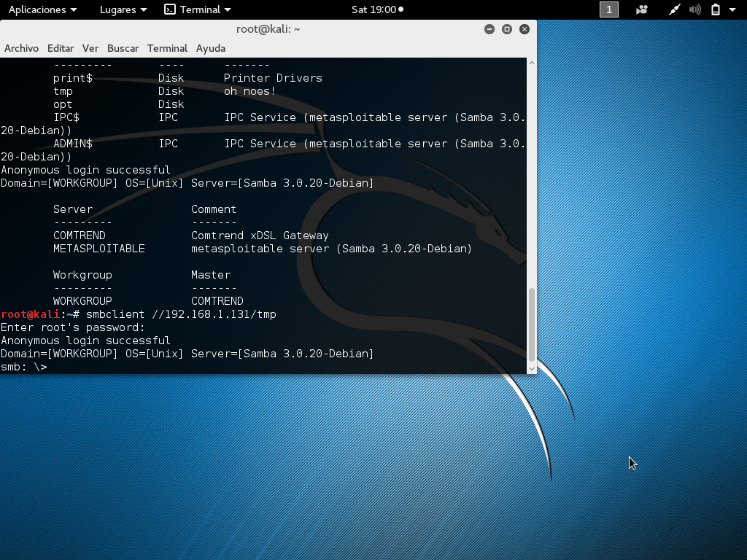747x560 pixels.
Task: Click the network connection icon in top bar
Action: pyautogui.click(x=674, y=9)
